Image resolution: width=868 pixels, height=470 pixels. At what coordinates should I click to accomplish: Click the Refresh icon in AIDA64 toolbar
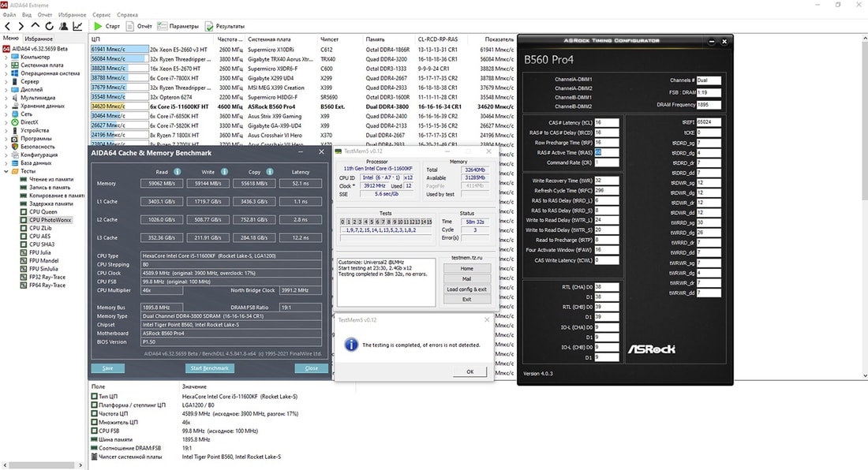(50, 26)
